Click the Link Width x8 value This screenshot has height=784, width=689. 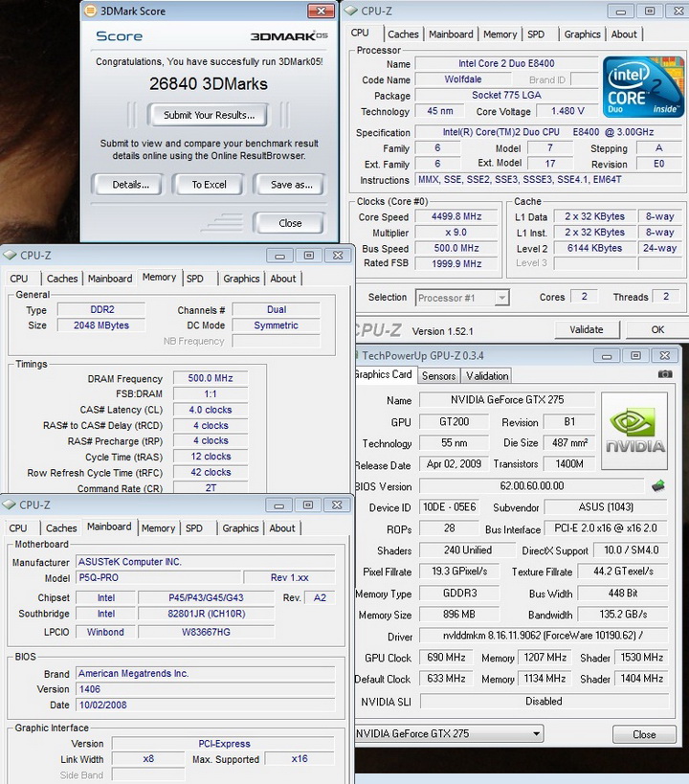148,759
